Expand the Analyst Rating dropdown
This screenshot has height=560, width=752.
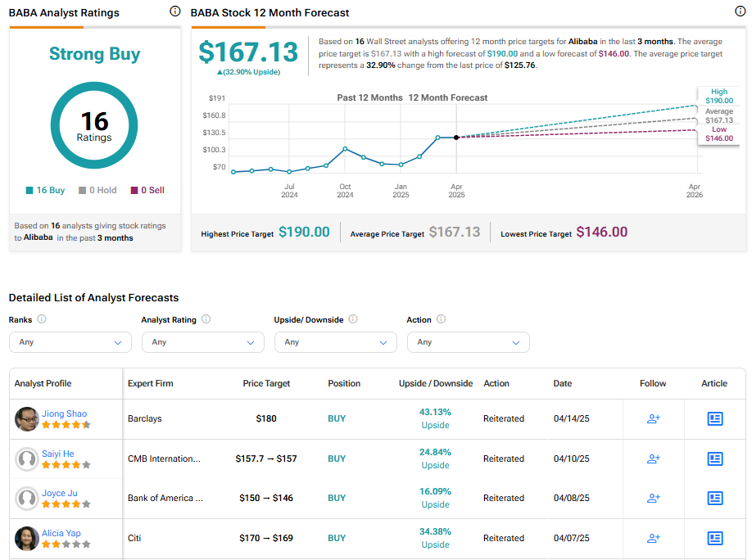203,342
